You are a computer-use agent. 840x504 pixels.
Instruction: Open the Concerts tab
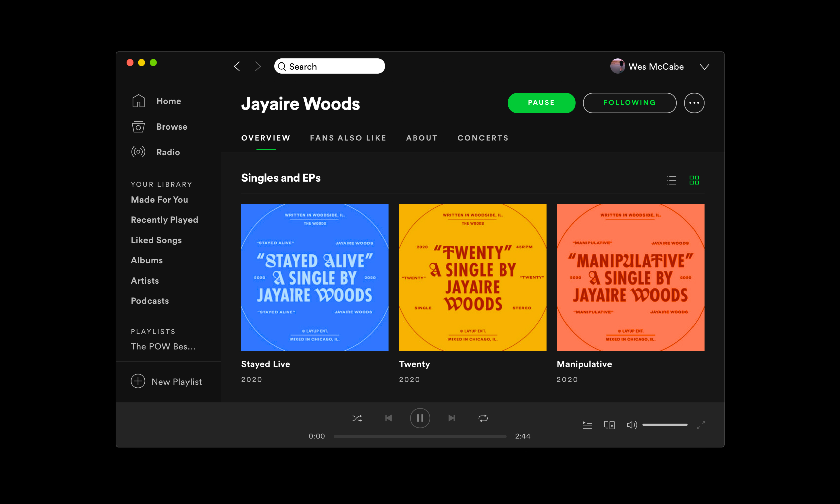(x=483, y=138)
